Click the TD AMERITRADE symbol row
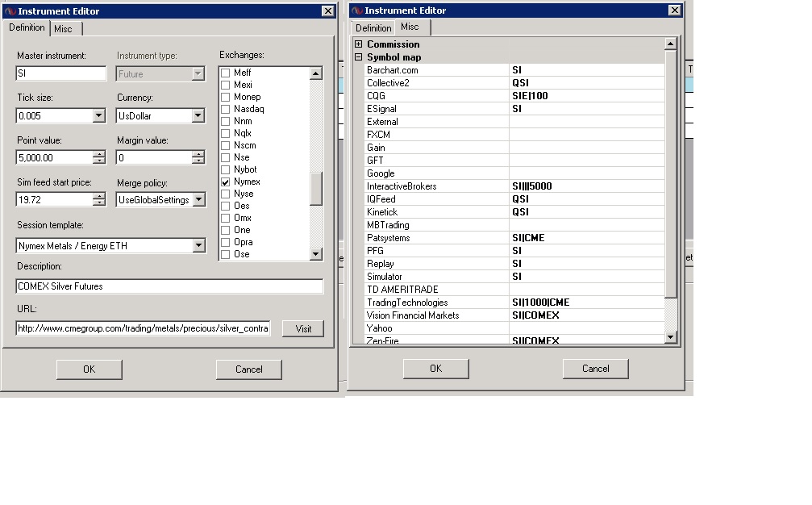The image size is (812, 505). click(x=514, y=289)
